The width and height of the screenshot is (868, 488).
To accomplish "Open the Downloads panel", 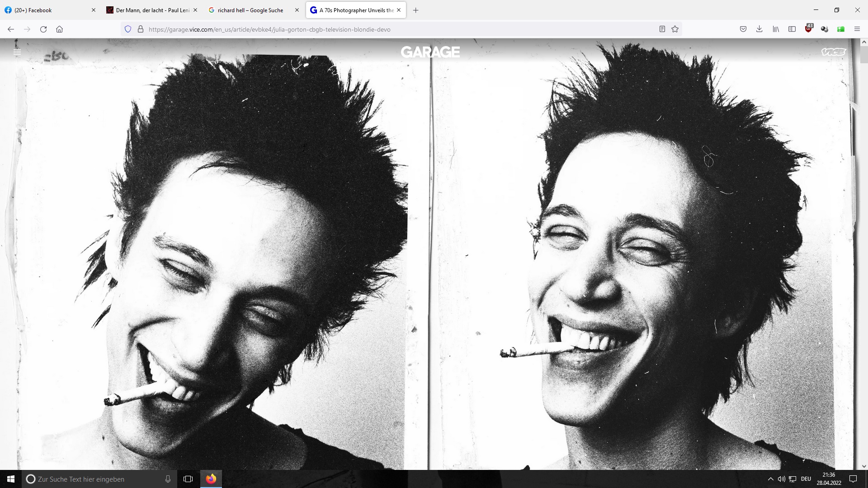I will (759, 29).
